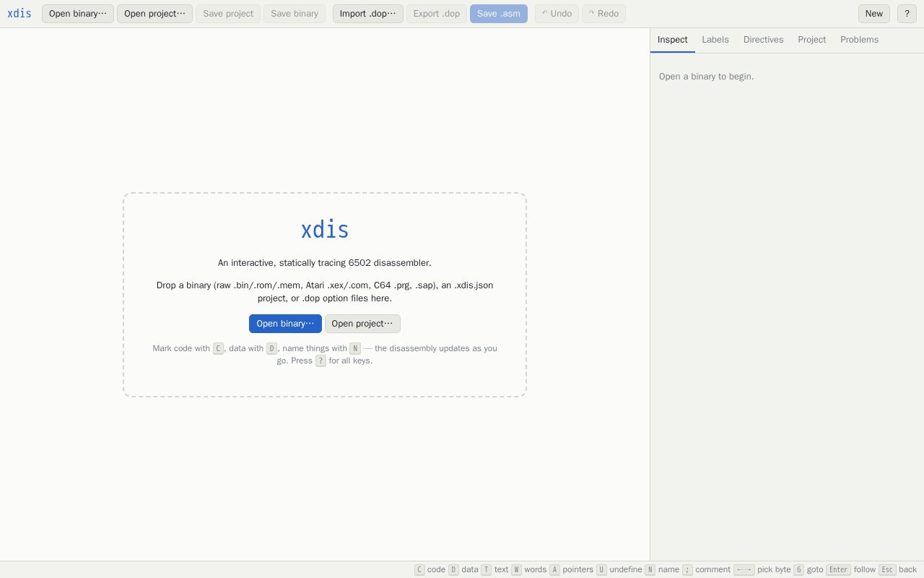Click the A pointers shortcut in status bar
This screenshot has width=924, height=578.
pyautogui.click(x=571, y=569)
